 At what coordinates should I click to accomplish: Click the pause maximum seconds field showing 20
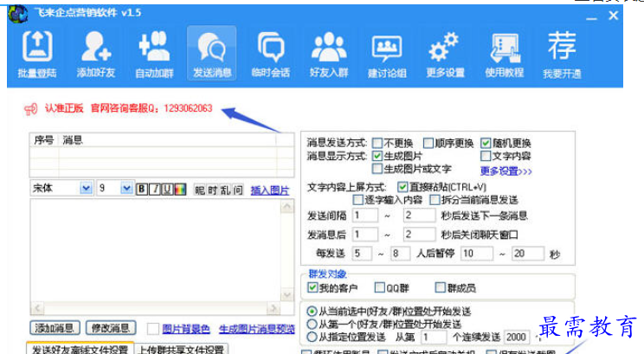pos(528,254)
